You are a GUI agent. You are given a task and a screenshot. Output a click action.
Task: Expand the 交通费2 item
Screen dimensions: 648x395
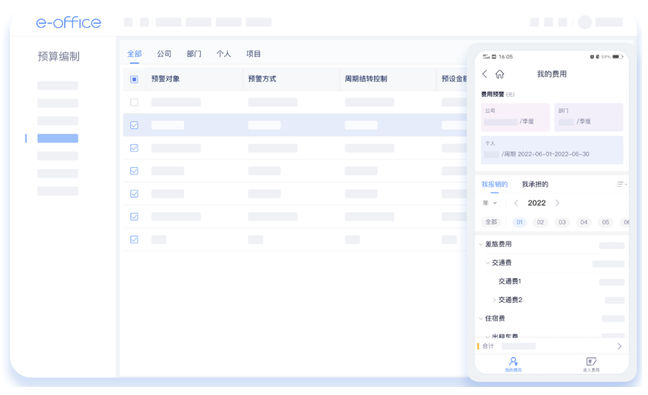pyautogui.click(x=494, y=300)
